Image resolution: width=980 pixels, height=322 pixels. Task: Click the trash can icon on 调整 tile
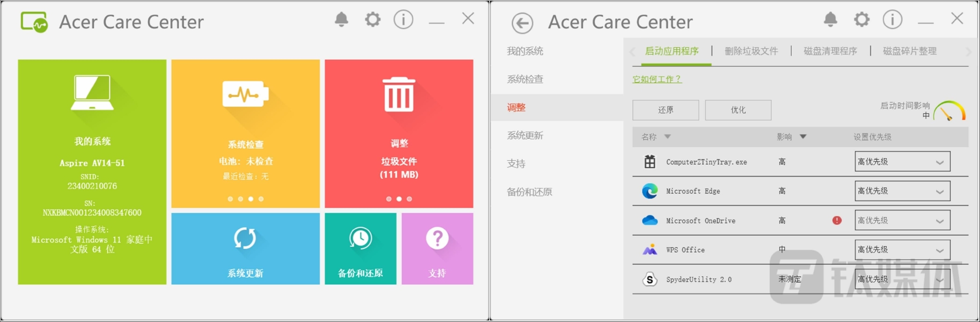(x=399, y=94)
